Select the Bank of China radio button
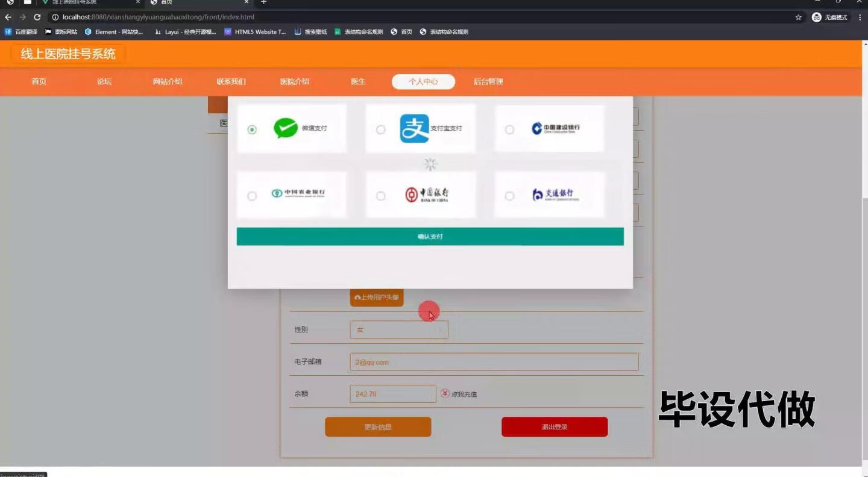The image size is (868, 477). (380, 196)
